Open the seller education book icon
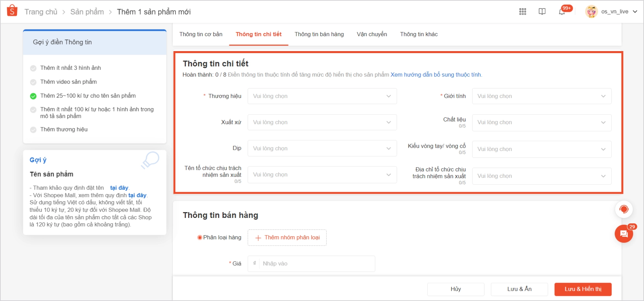This screenshot has height=301, width=644. coord(542,12)
